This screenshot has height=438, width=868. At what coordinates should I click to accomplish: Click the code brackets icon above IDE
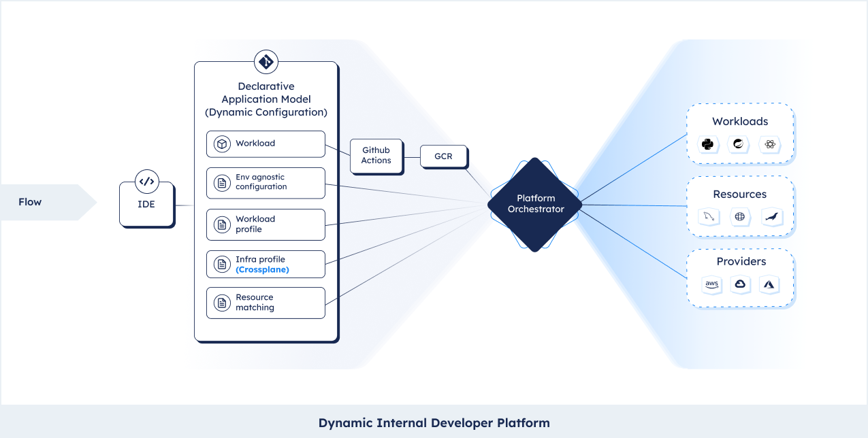pyautogui.click(x=146, y=182)
